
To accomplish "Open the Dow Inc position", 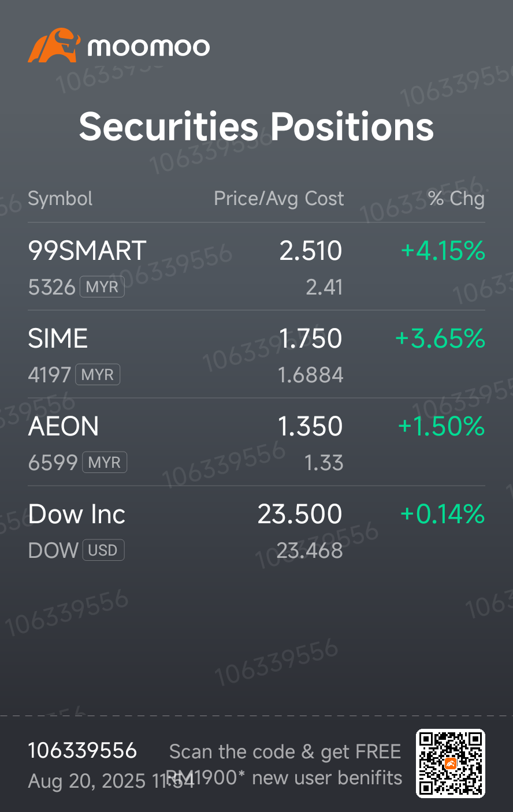I will pyautogui.click(x=256, y=530).
